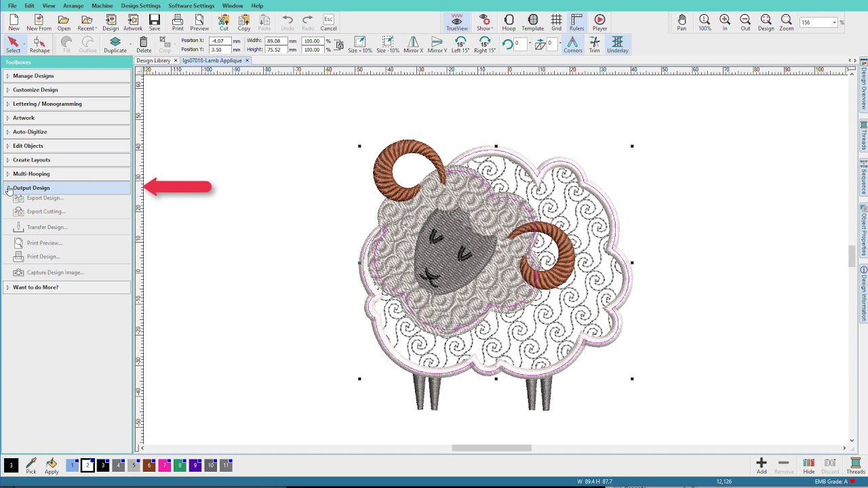The width and height of the screenshot is (868, 488).
Task: Add a thread color with Add
Action: click(x=762, y=466)
